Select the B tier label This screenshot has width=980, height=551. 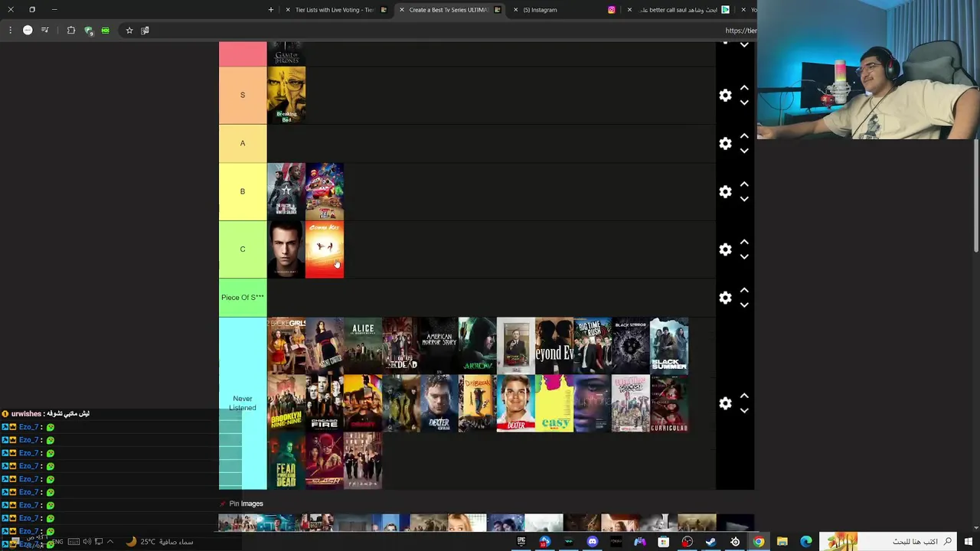[x=243, y=191]
